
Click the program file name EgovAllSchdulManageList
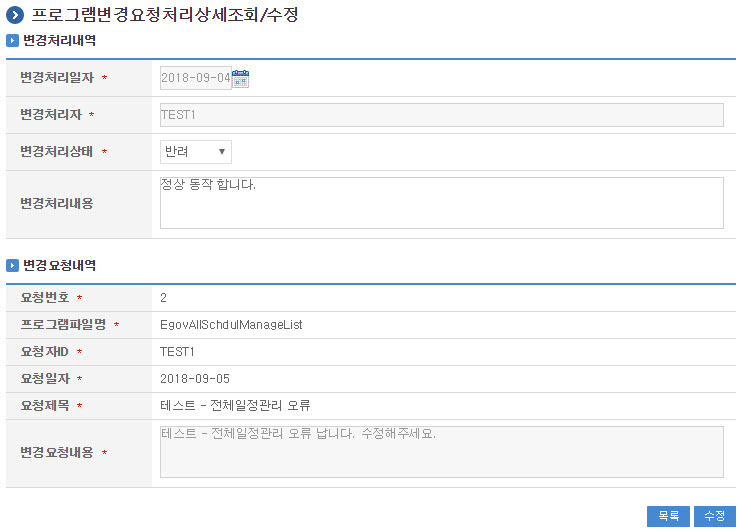(231, 325)
